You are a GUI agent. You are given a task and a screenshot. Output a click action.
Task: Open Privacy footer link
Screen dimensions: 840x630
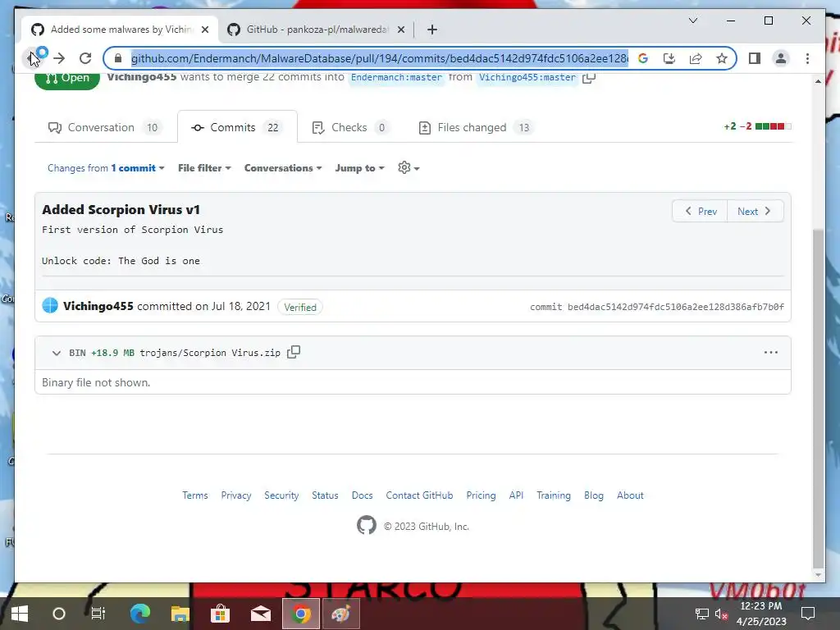pyautogui.click(x=236, y=495)
